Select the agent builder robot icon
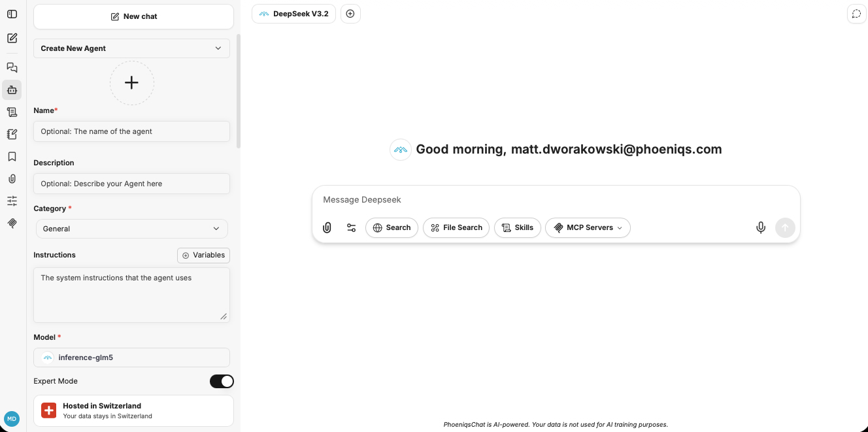Screen dimensions: 868x432 (12, 90)
